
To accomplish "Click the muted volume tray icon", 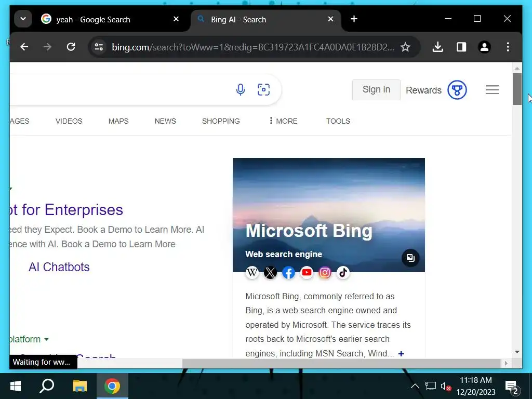I will click(x=445, y=386).
